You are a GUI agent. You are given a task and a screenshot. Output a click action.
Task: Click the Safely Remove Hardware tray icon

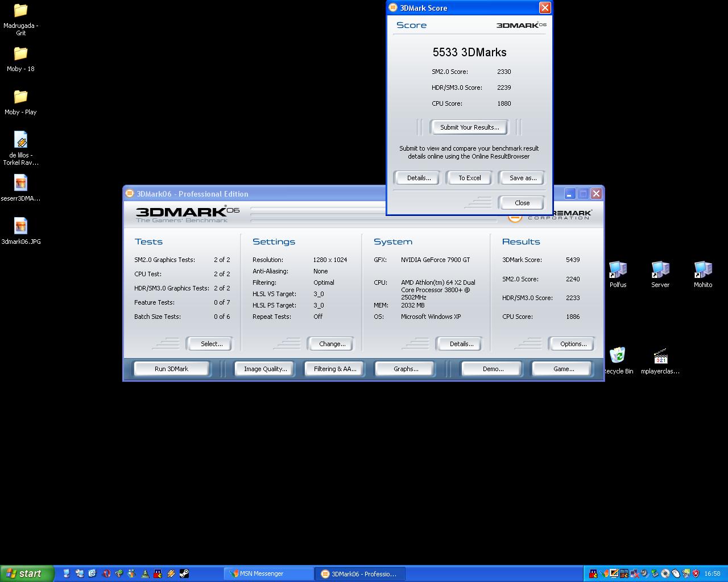point(655,573)
